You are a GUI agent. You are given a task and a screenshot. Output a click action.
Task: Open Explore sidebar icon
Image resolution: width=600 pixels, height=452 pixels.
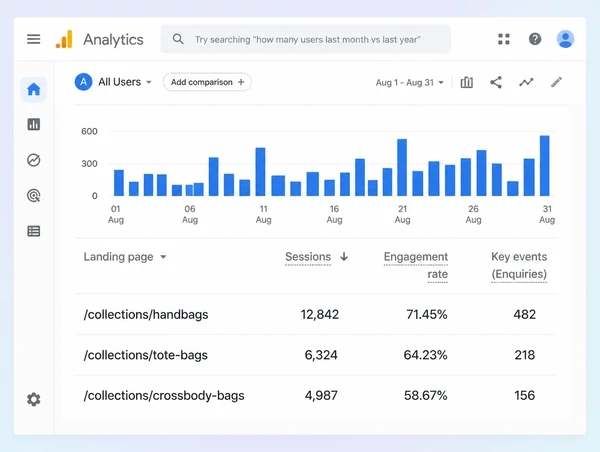click(34, 160)
